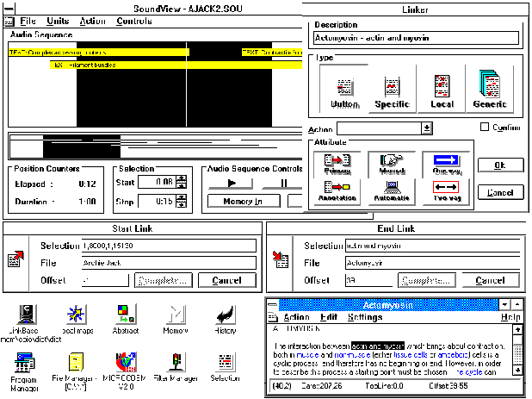Viewport: 532px width, 399px height.
Task: Click the Annotation attribute icon
Action: pos(337,190)
